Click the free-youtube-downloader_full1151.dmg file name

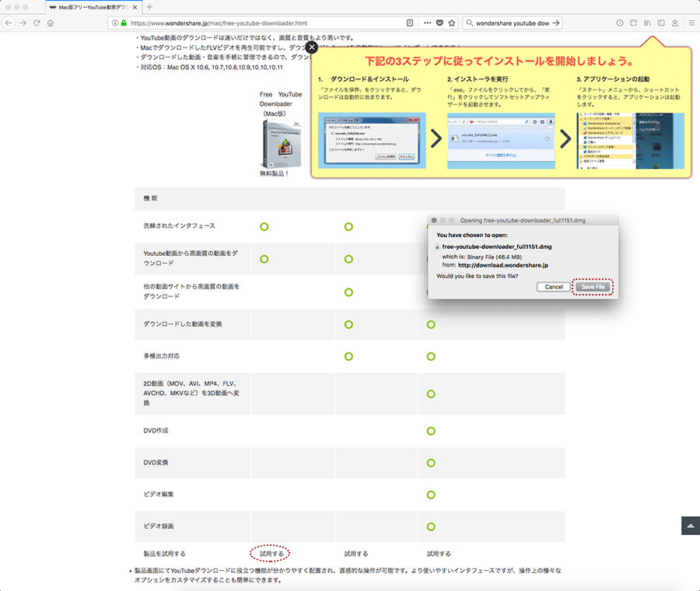[x=496, y=247]
